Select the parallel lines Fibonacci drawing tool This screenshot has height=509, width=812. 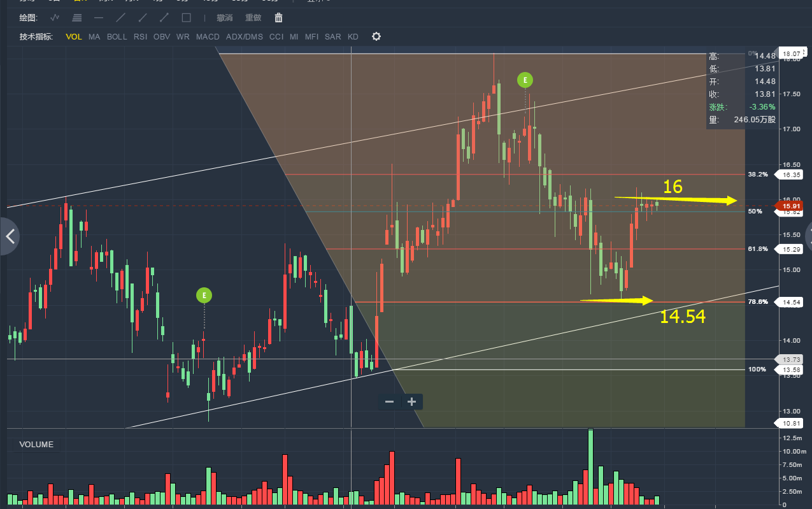77,18
